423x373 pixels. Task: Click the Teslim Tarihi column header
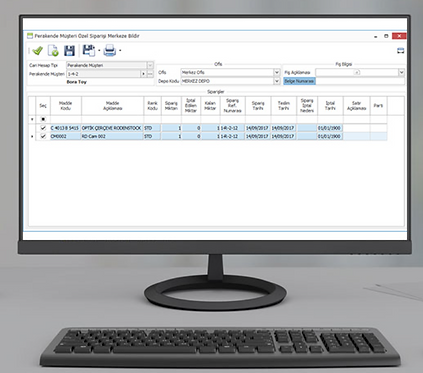coord(284,106)
